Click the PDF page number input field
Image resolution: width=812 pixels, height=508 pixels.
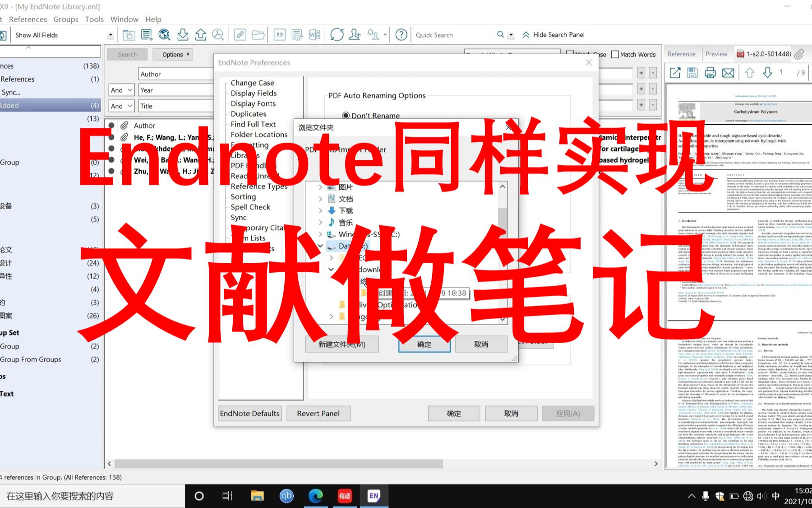pyautogui.click(x=781, y=73)
